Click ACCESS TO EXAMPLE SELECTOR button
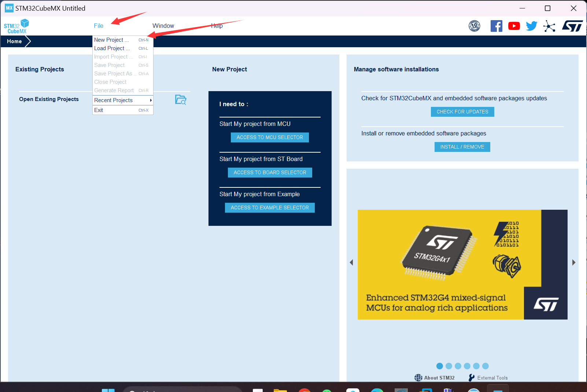 point(270,208)
